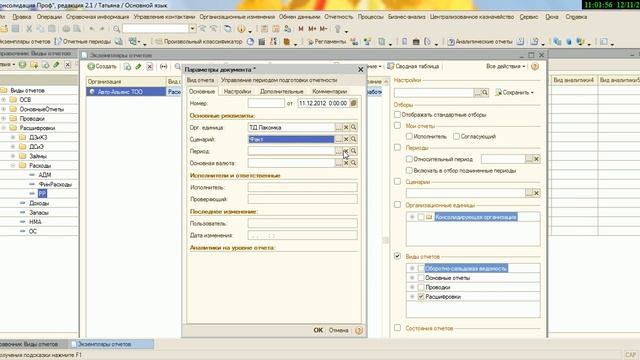The image size is (640, 360).
Task: Toggle the Сценарии filter checkbox
Action: (397, 181)
